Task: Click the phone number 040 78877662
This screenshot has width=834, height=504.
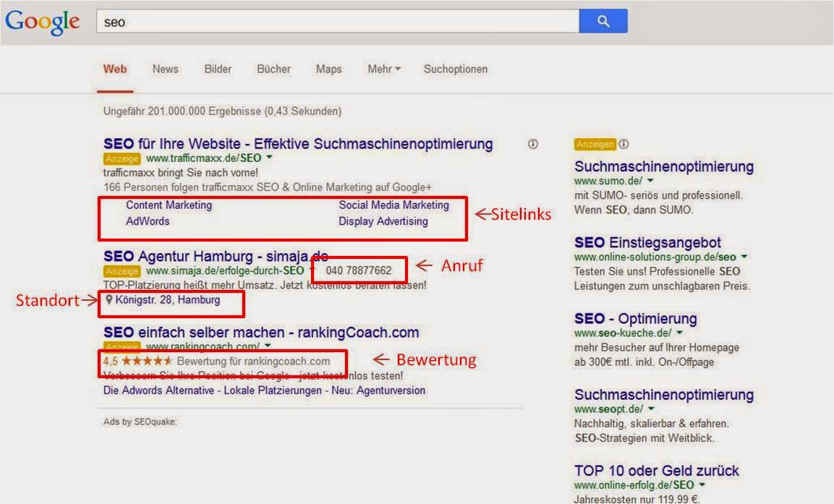Action: (x=359, y=270)
